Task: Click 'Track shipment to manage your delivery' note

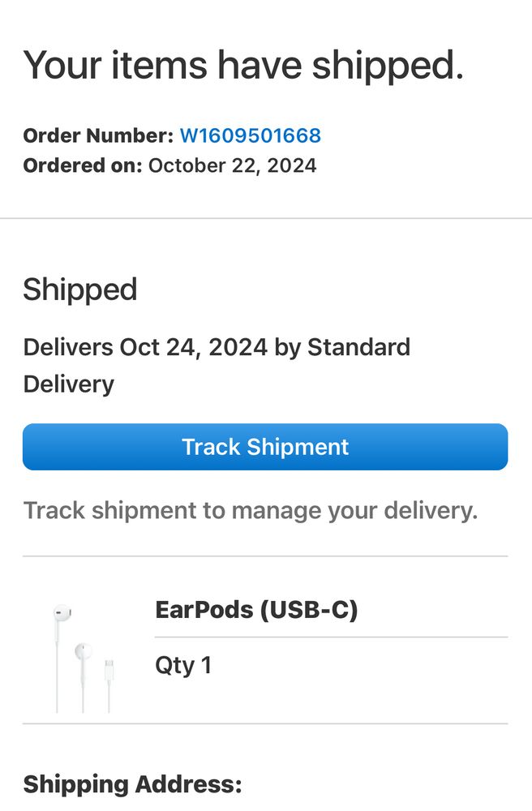Action: point(250,511)
